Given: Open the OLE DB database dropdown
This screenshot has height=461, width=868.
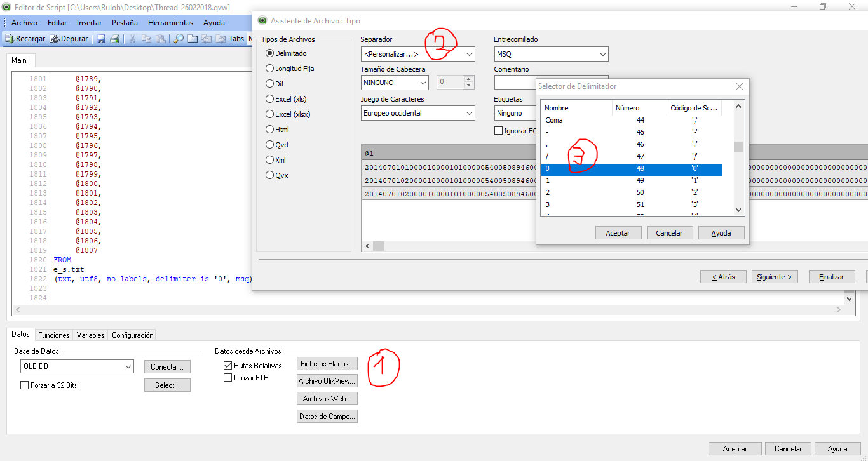Looking at the screenshot, I should (x=78, y=366).
